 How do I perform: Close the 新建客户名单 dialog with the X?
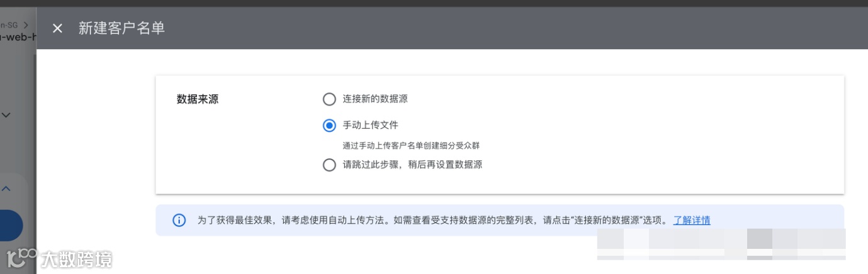coord(57,28)
